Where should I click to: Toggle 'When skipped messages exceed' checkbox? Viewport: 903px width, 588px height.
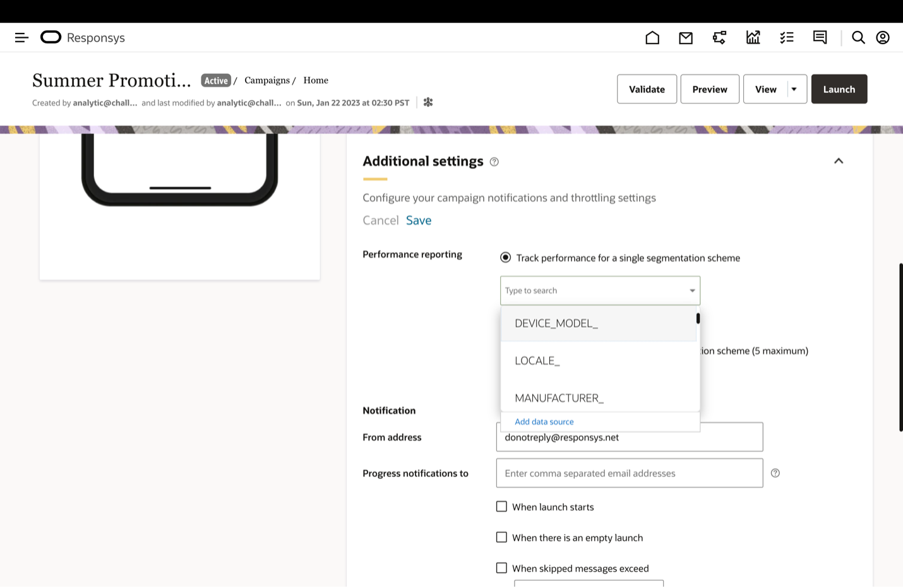point(502,568)
